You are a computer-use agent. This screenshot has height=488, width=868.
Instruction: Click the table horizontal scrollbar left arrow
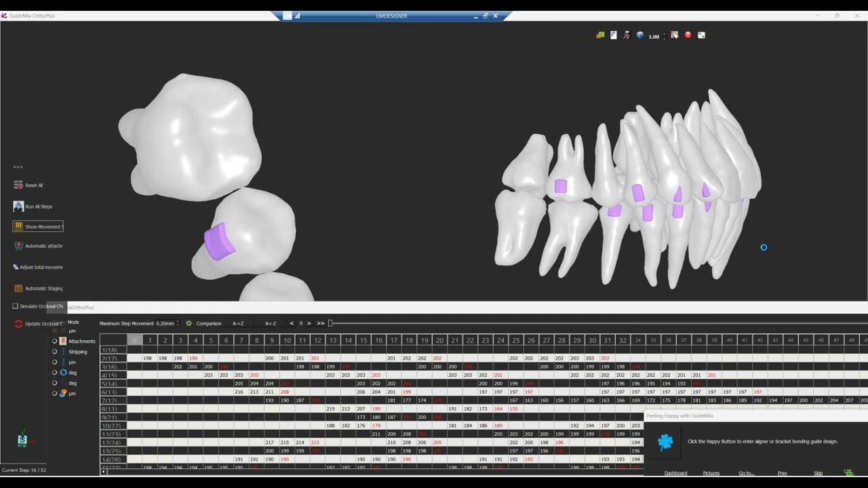click(x=104, y=472)
